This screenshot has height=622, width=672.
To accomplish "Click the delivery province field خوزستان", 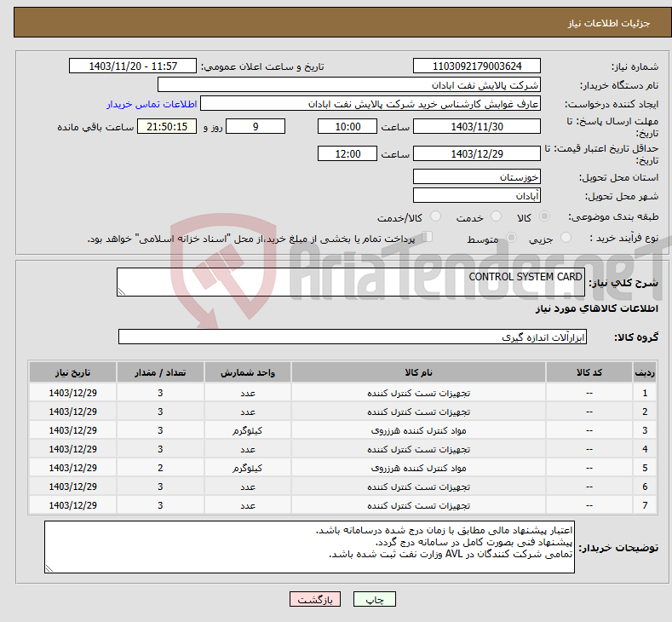I will point(477,176).
